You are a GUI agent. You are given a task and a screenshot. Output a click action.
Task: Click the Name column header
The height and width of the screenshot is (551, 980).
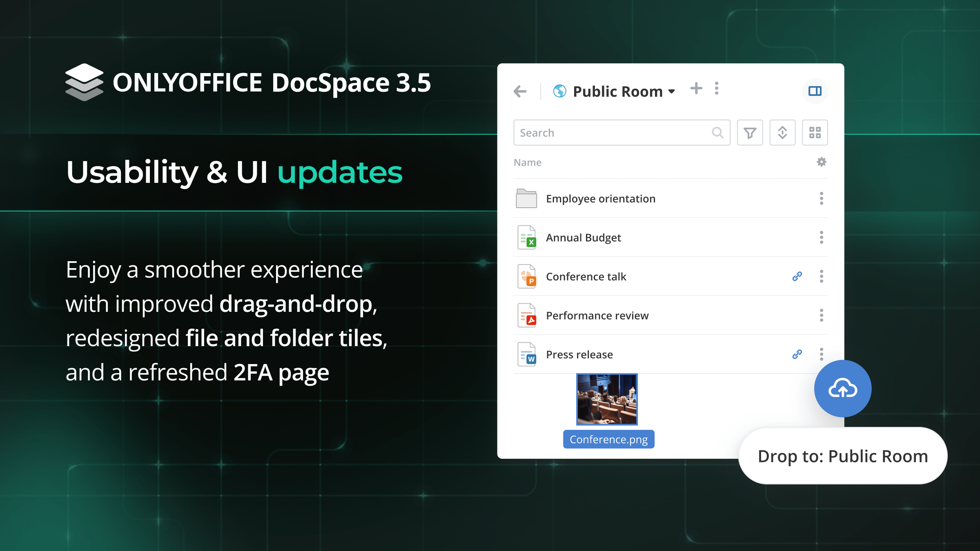528,162
